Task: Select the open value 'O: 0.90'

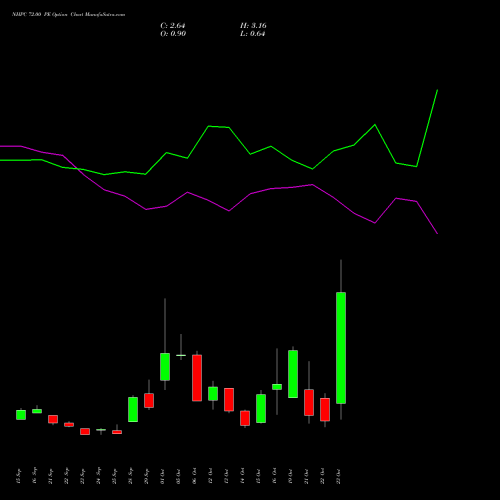Action: coord(173,34)
